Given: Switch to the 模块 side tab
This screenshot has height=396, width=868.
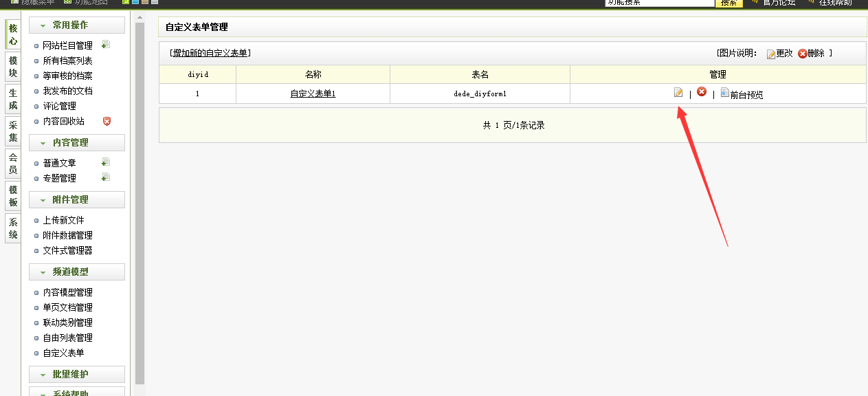Looking at the screenshot, I should tap(12, 67).
